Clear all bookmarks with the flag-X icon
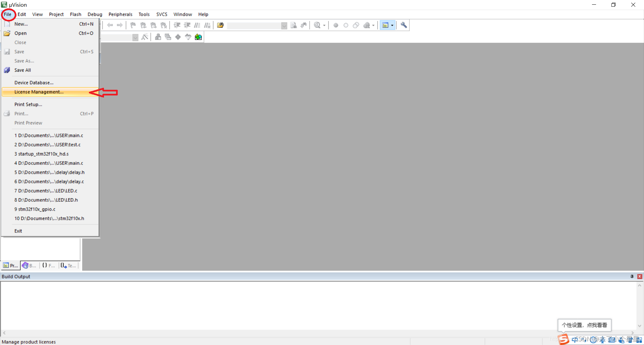Screen dimensions: 644x345 pos(164,25)
